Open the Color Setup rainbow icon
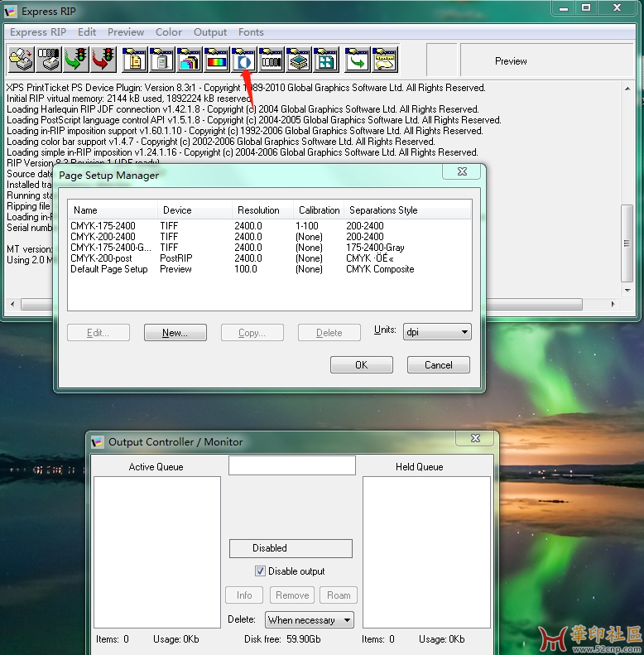 (x=217, y=60)
